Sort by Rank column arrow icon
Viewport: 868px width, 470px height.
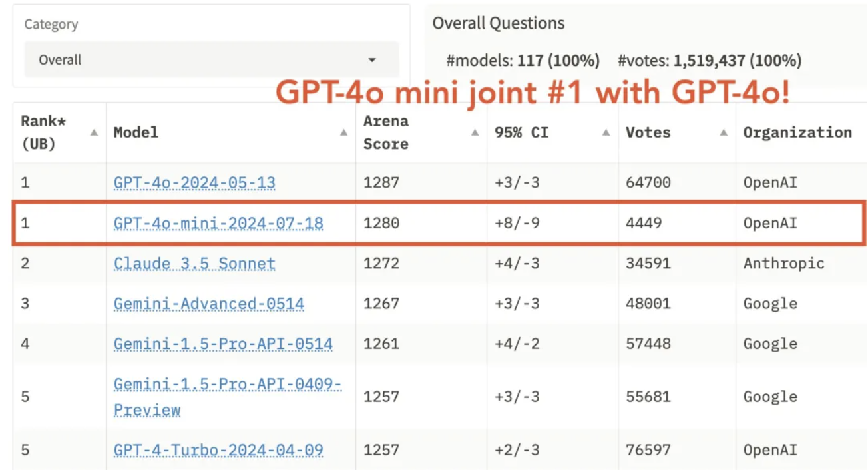coord(94,132)
